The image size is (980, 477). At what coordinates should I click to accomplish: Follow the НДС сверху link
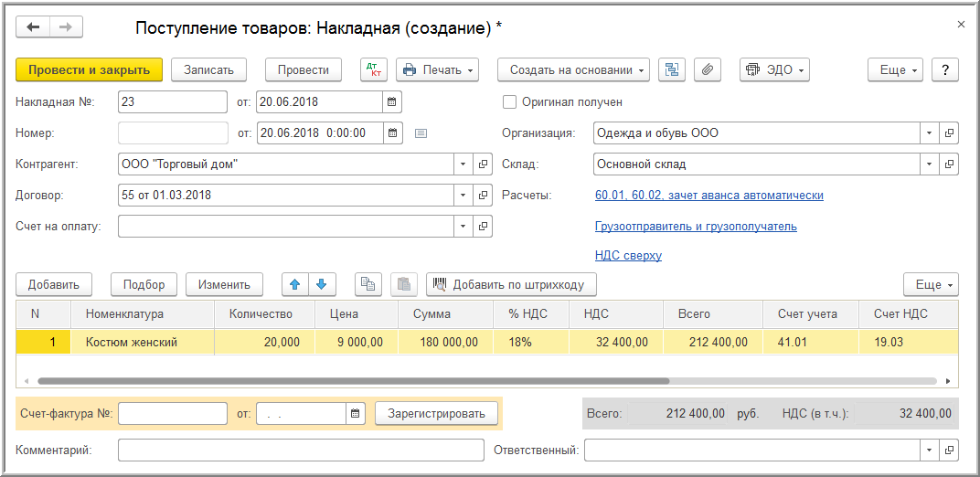628,256
